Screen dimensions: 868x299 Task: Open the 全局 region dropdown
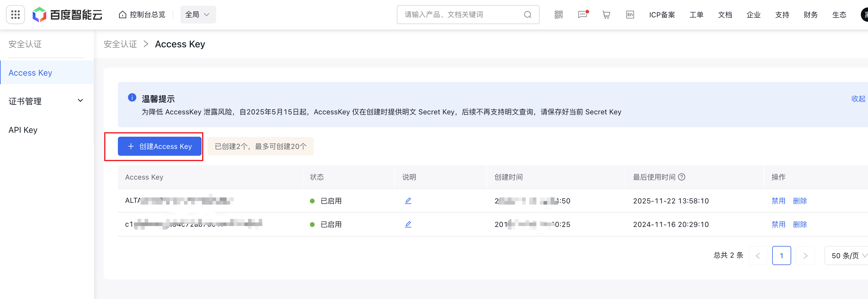click(x=197, y=15)
